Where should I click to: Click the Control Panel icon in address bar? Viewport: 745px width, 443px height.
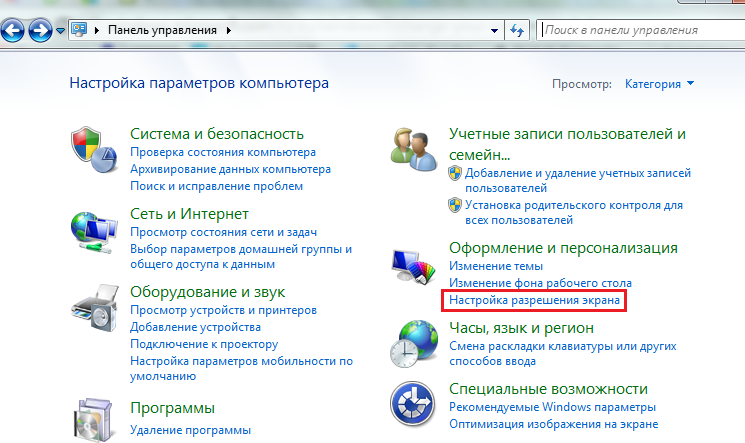click(79, 30)
